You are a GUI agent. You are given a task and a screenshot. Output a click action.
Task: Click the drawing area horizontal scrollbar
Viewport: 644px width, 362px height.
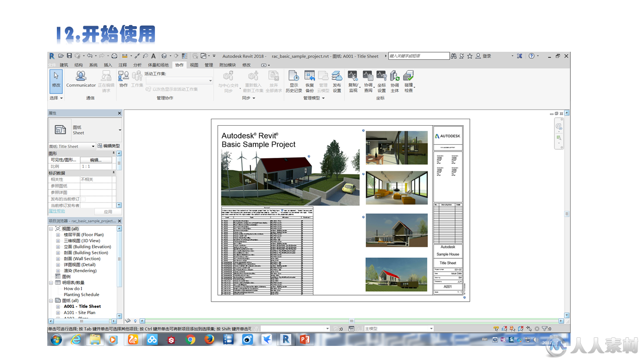click(x=351, y=321)
